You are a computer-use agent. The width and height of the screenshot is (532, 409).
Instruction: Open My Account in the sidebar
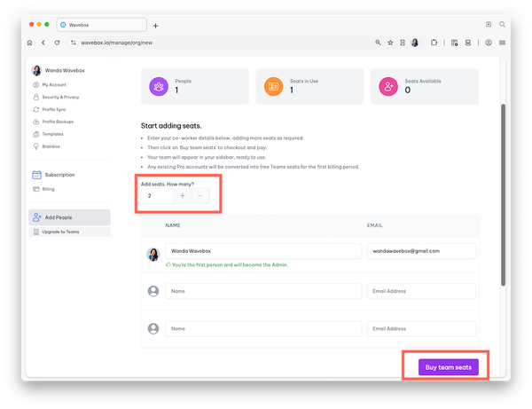54,84
